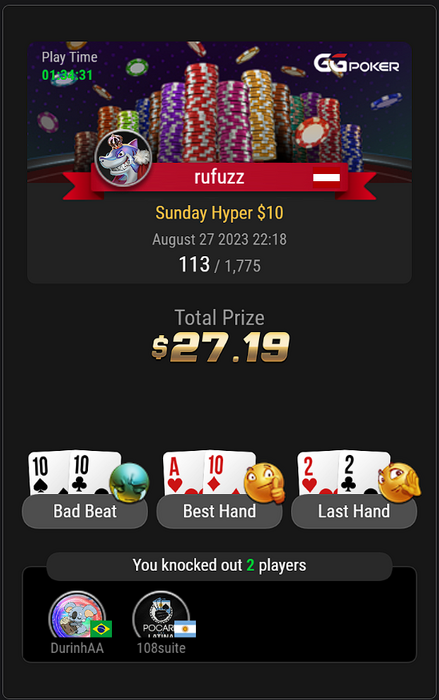Open the Best Hand replay
The image size is (439, 700).
tap(219, 512)
